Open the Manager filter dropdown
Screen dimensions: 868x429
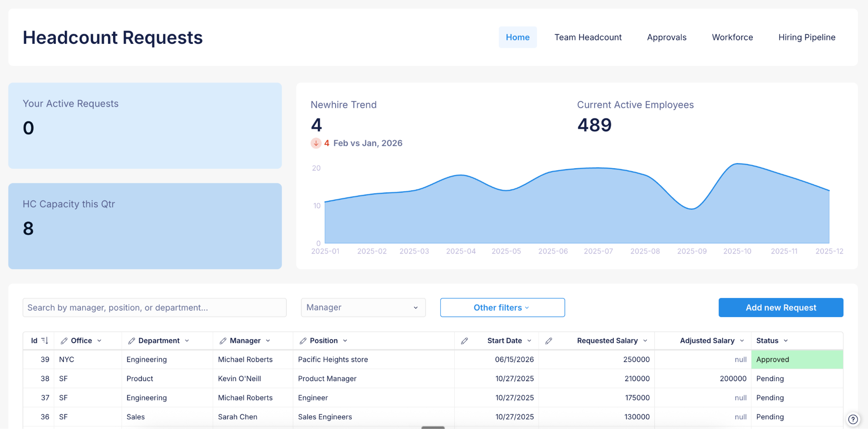tap(363, 307)
